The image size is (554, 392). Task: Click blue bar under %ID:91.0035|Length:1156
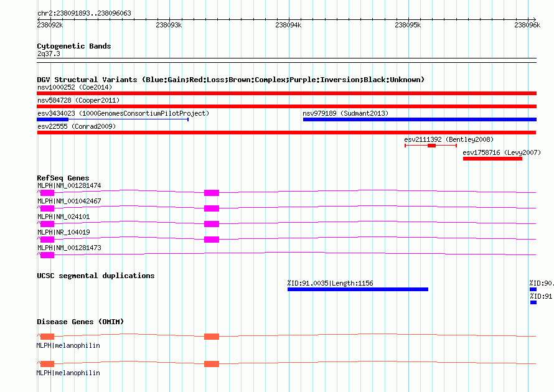tap(358, 289)
